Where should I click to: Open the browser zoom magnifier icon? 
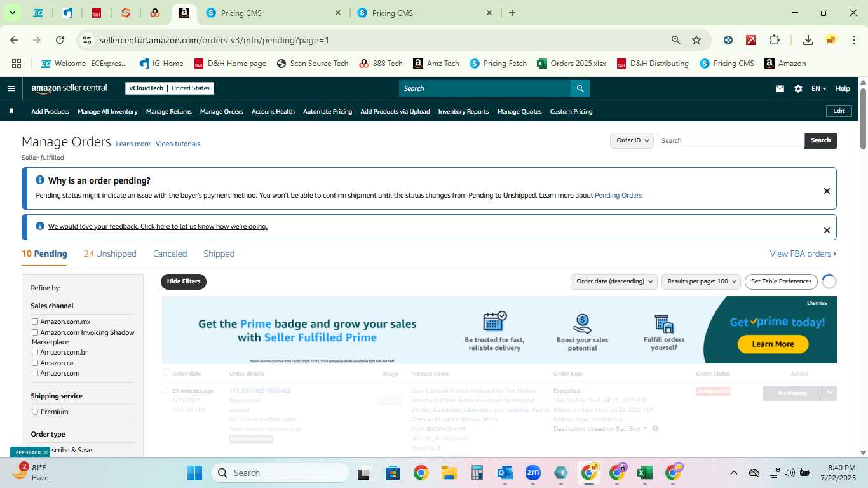click(x=676, y=40)
